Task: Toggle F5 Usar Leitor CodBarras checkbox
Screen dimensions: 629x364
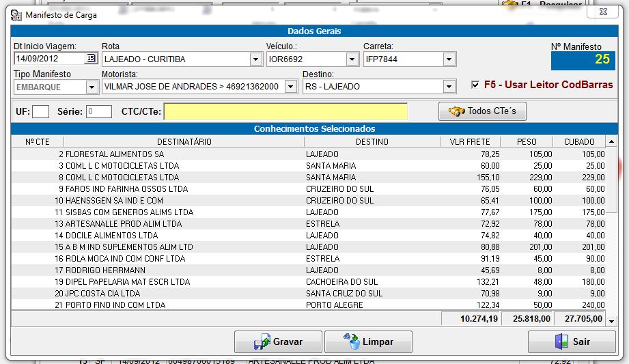Action: tap(475, 85)
